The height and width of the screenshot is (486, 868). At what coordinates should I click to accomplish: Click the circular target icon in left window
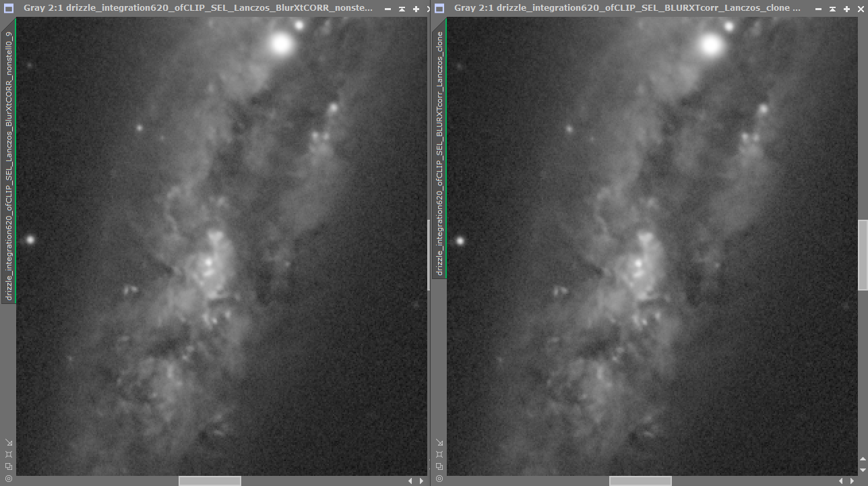[9, 478]
